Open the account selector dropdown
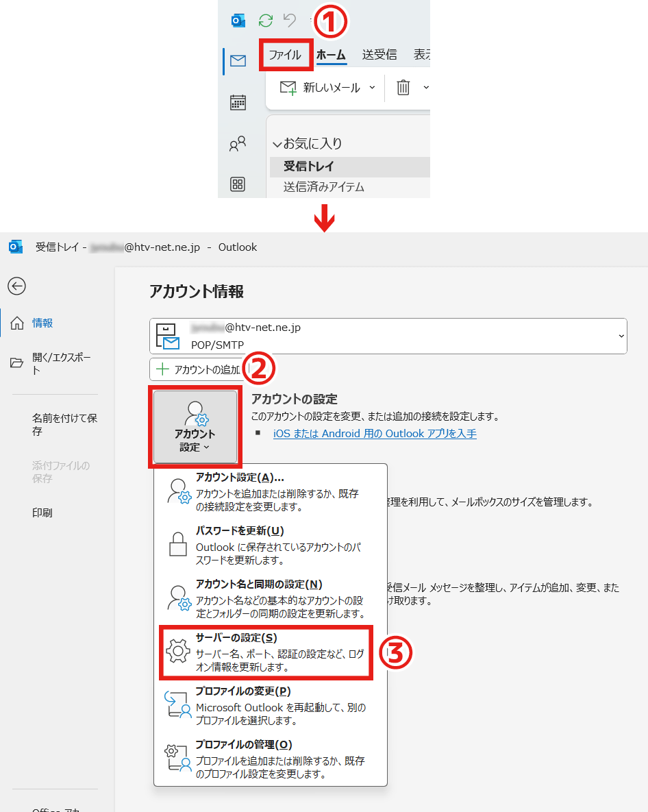 [x=621, y=336]
